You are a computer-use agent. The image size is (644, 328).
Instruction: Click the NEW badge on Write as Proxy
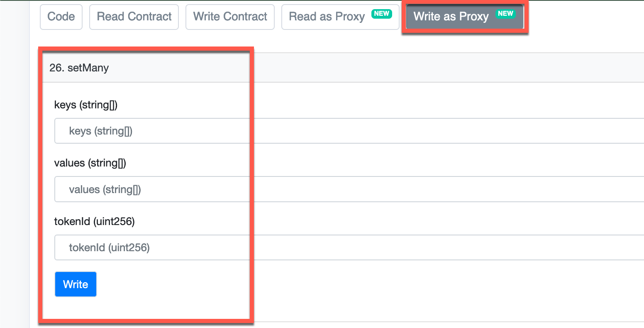click(505, 14)
